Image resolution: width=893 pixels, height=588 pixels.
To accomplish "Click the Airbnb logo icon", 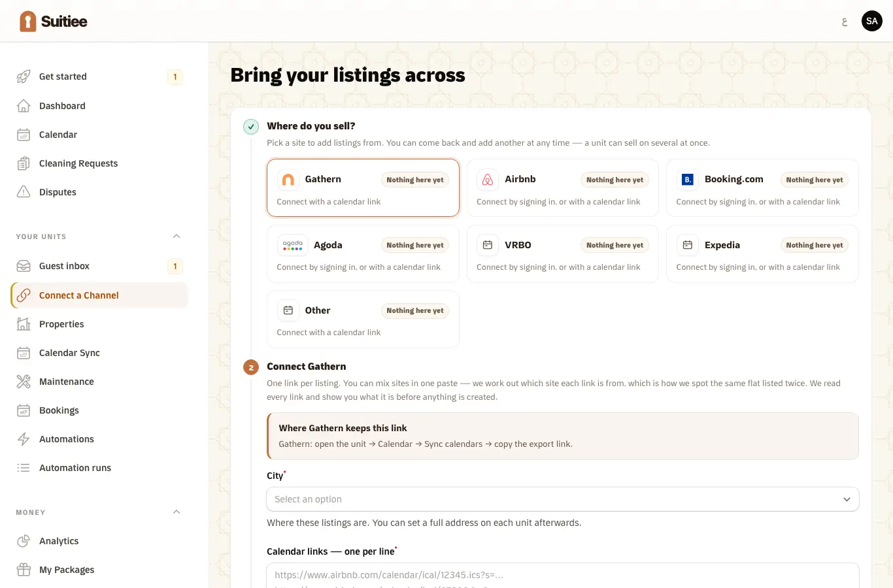I will tap(488, 180).
